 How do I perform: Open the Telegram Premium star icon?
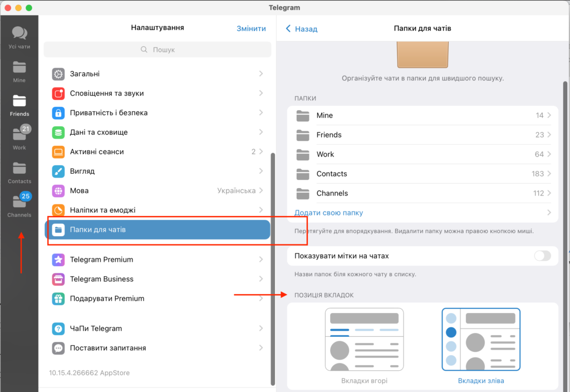coord(58,259)
